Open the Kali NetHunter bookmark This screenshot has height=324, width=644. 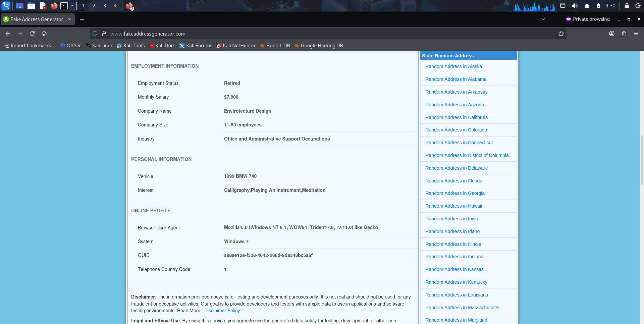click(236, 46)
